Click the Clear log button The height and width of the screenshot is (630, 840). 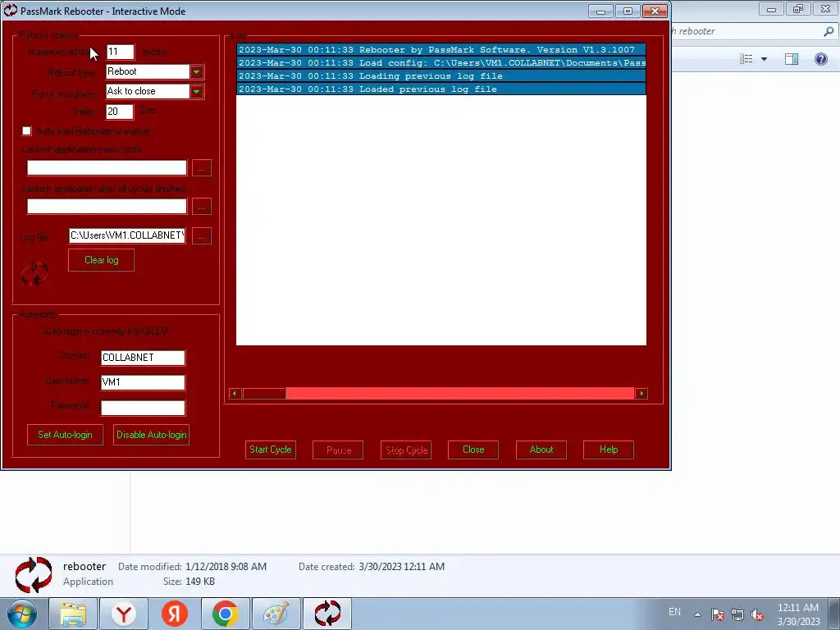click(x=101, y=260)
